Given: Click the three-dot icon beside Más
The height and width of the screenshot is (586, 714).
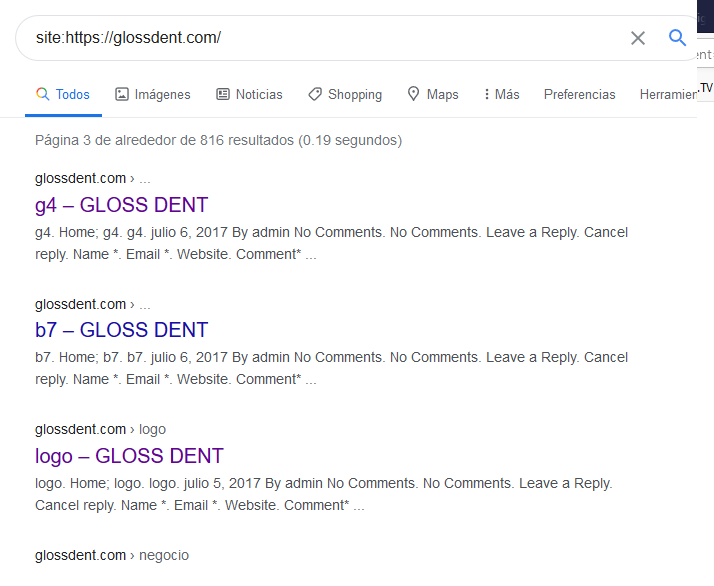Looking at the screenshot, I should click(487, 94).
